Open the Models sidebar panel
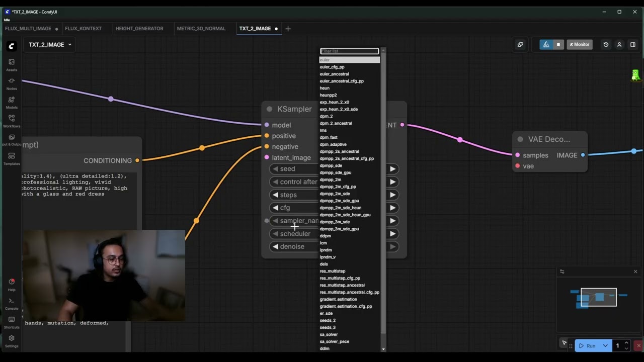The height and width of the screenshot is (362, 644). click(11, 103)
